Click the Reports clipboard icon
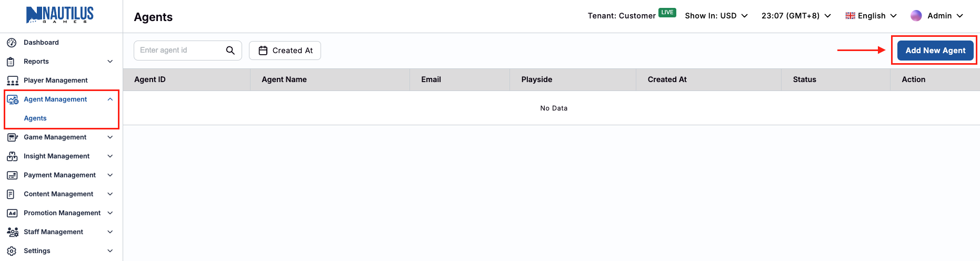The image size is (980, 261). click(x=11, y=62)
